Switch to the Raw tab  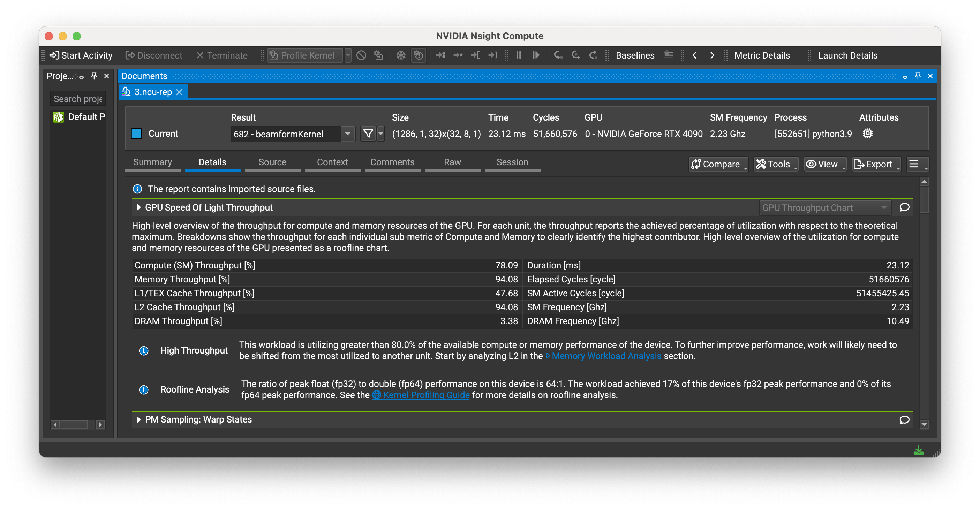[452, 162]
